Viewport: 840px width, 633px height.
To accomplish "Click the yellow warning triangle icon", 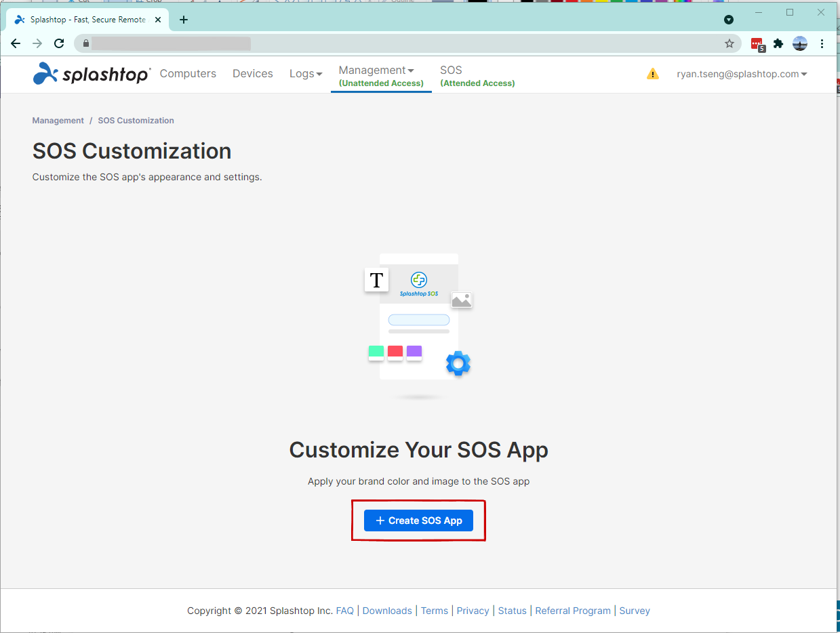I will 652,74.
